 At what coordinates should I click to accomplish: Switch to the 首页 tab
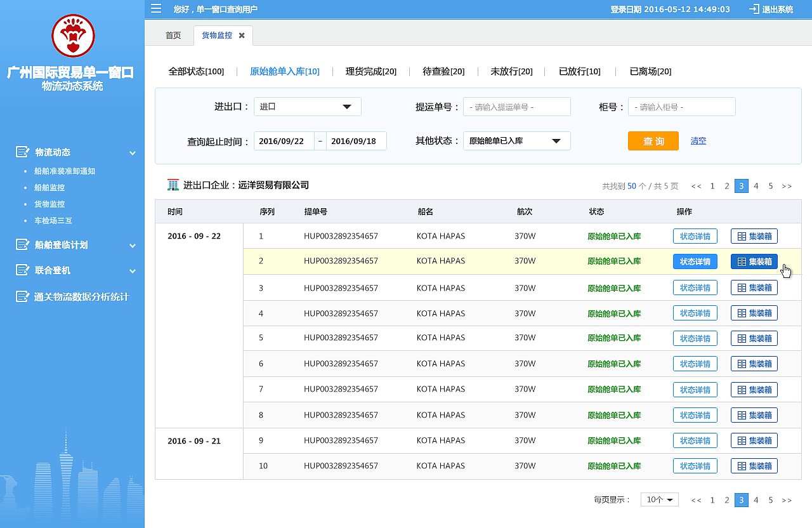(x=173, y=36)
